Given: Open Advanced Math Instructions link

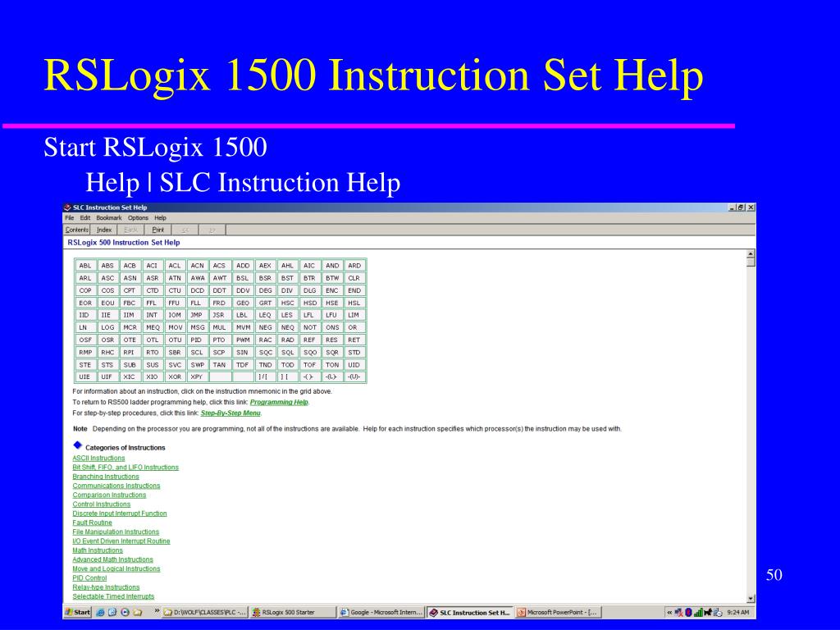Looking at the screenshot, I should point(112,559).
